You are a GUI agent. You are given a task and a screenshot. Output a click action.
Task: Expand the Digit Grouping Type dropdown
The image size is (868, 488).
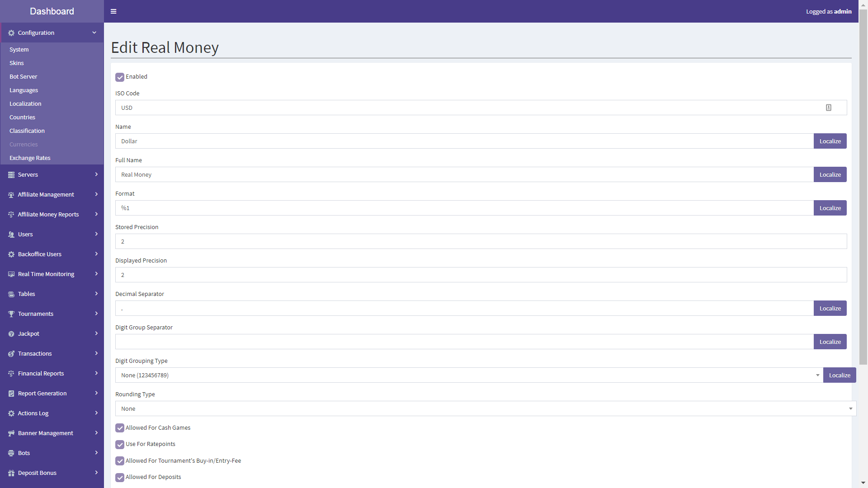pyautogui.click(x=817, y=375)
